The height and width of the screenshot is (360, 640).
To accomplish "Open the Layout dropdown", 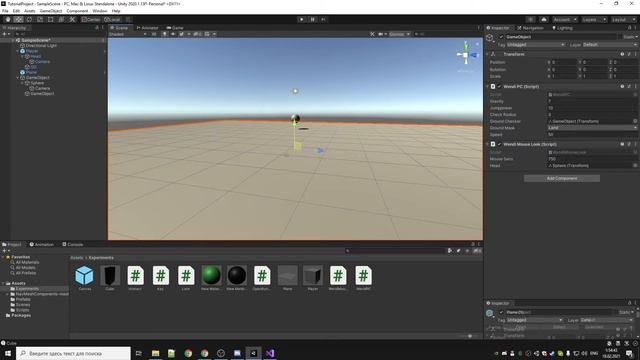I will [x=624, y=19].
